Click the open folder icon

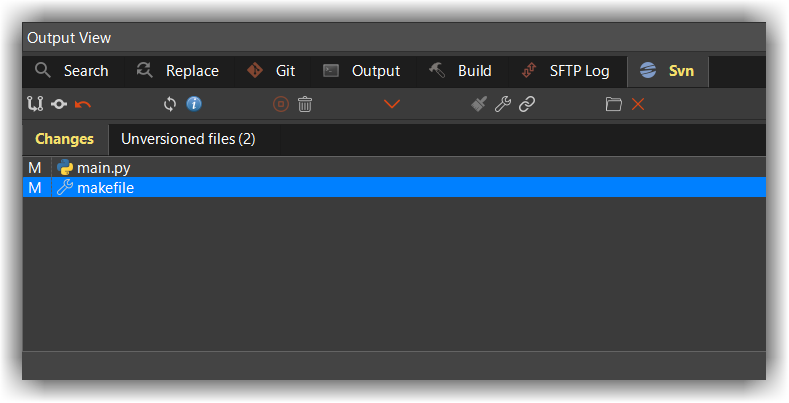pos(614,104)
